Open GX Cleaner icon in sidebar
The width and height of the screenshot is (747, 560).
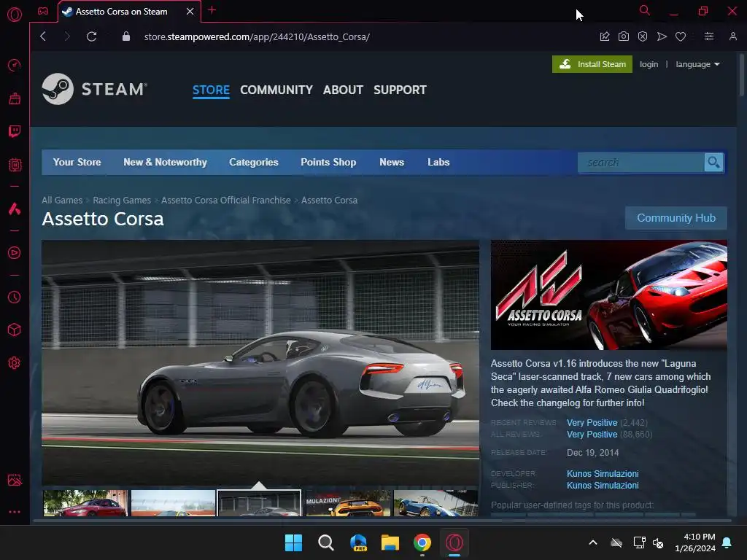15,98
